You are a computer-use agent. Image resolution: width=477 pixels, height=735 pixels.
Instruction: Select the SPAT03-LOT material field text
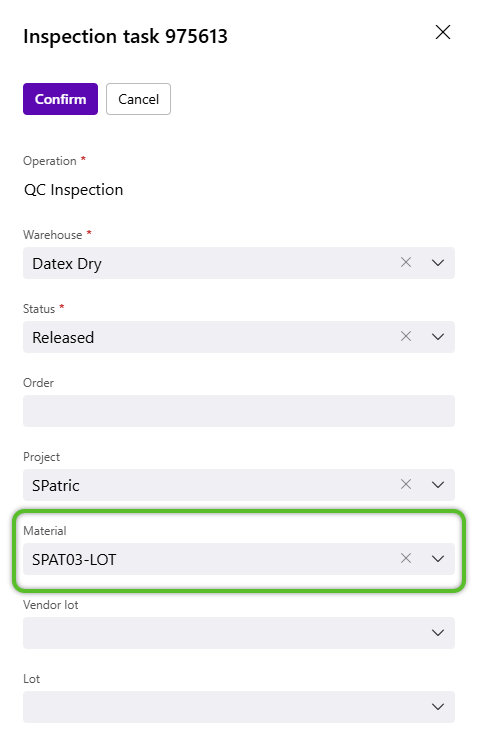[74, 560]
